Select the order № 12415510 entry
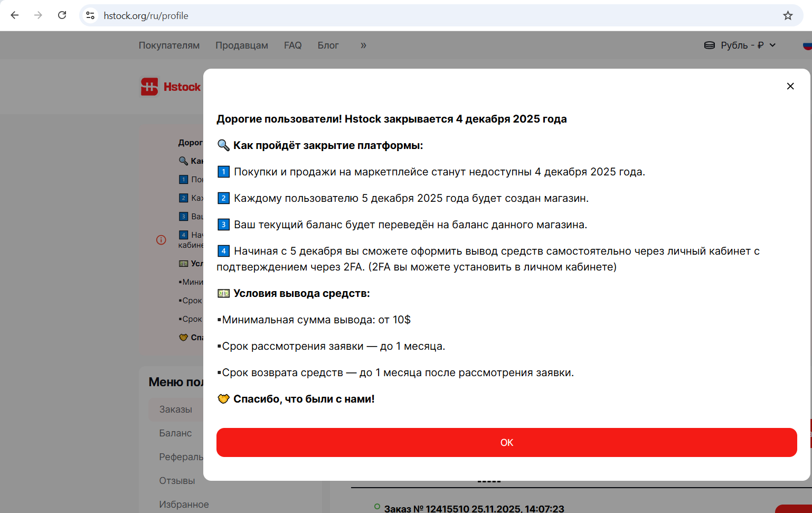812x513 pixels. [474, 508]
